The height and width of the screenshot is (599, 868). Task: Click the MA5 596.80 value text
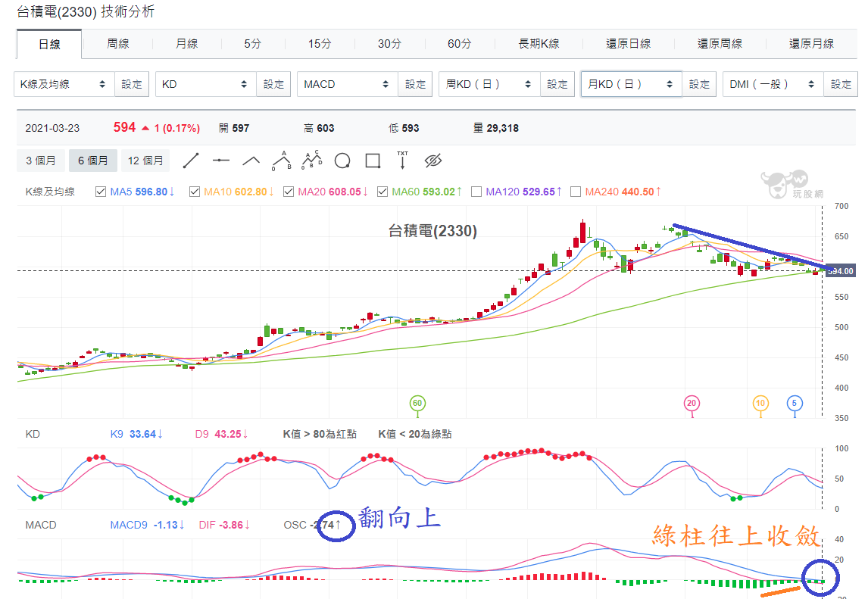tap(151, 192)
